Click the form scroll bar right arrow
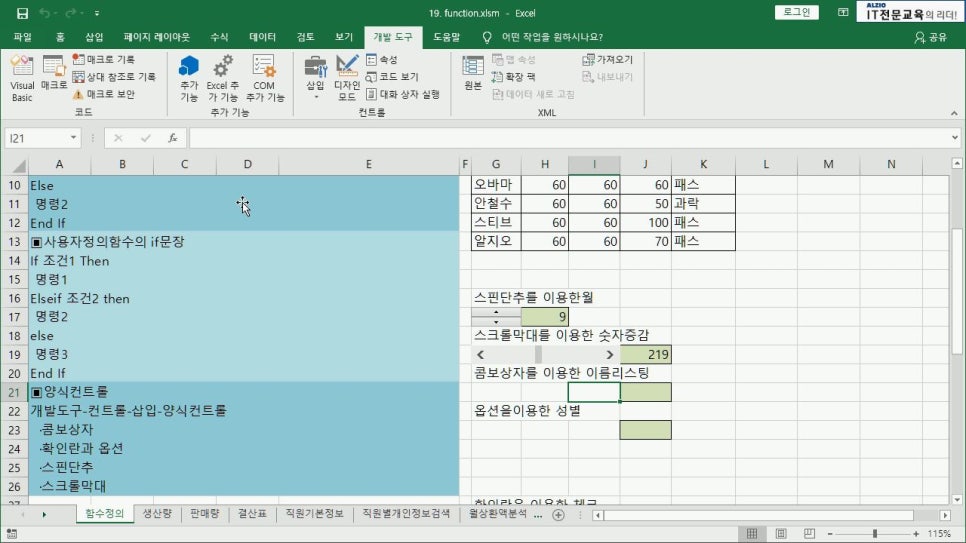Viewport: 966px width, 543px height. pyautogui.click(x=610, y=354)
